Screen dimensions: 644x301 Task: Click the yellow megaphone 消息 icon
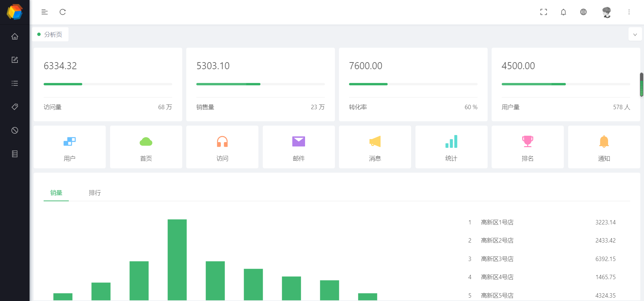375,141
